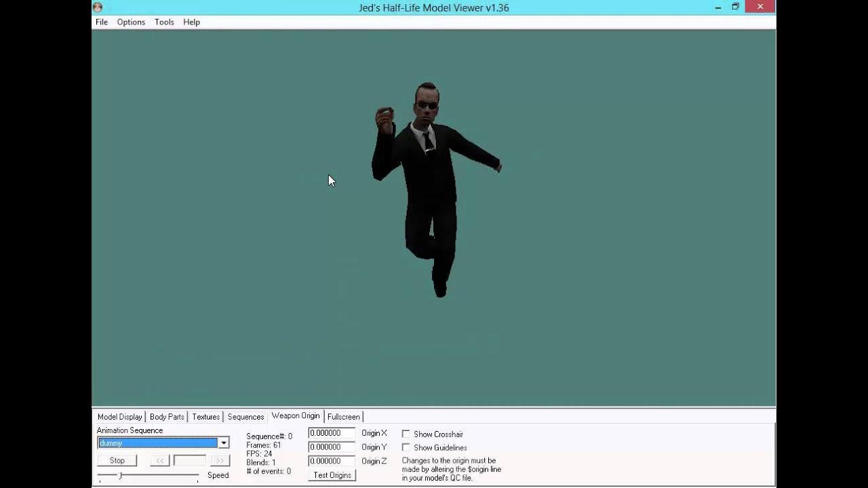Click the Origin Y input field
The height and width of the screenshot is (488, 868).
pyautogui.click(x=332, y=447)
